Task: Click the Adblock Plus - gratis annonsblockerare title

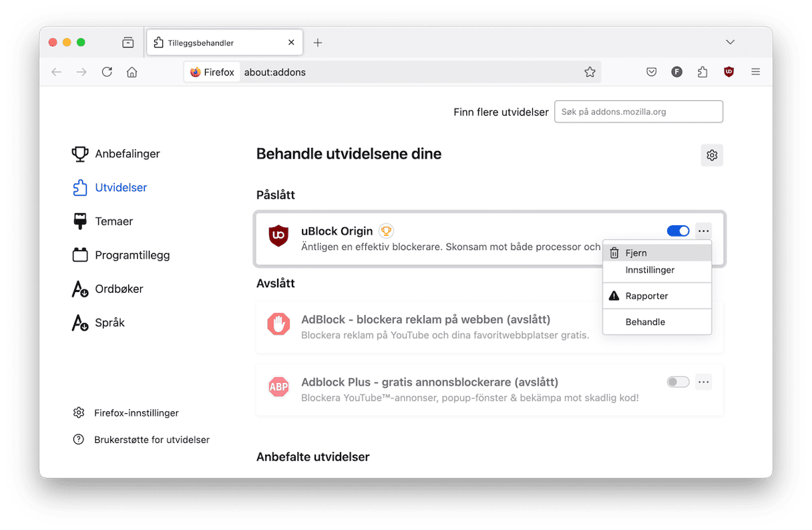Action: pos(430,382)
